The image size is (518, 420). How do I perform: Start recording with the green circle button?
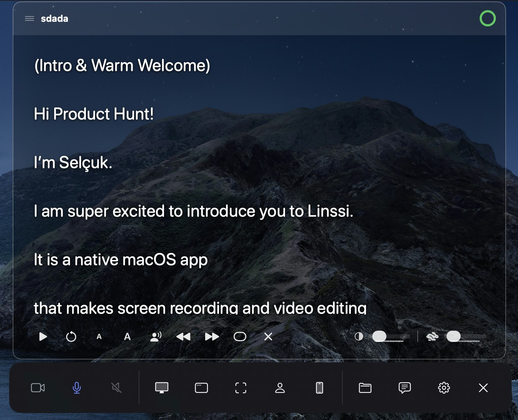[488, 18]
